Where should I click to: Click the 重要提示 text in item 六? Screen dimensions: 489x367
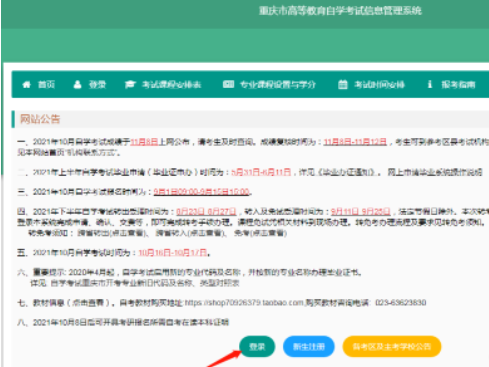click(x=49, y=272)
